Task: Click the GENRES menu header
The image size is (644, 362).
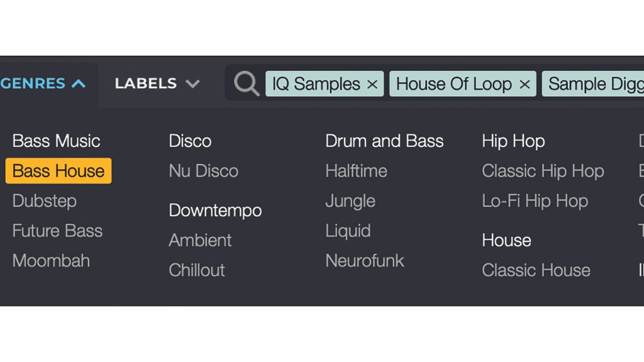Action: [x=43, y=84]
